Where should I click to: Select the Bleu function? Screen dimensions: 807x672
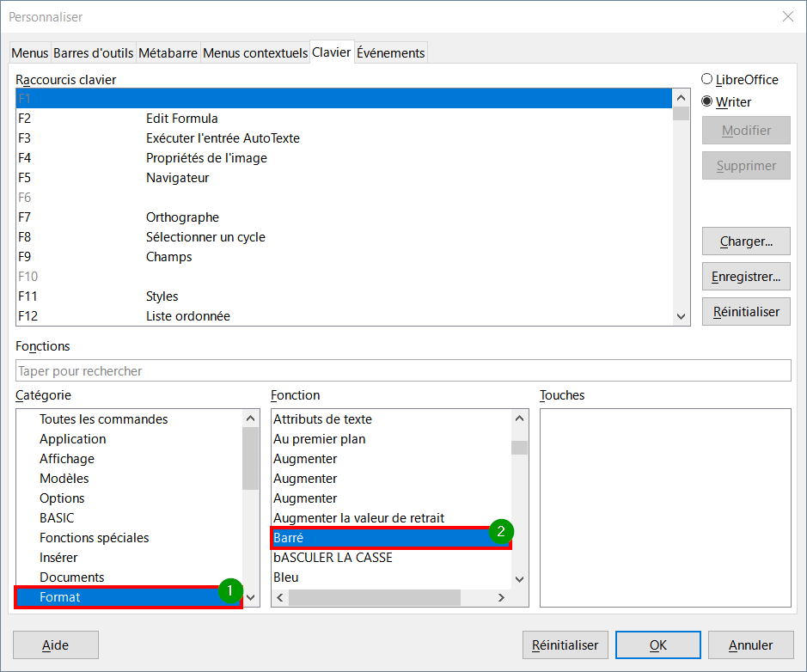[x=391, y=577]
